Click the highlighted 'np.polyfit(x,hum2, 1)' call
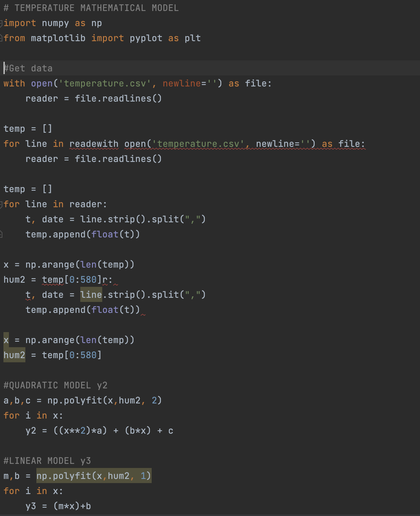 tap(94, 476)
